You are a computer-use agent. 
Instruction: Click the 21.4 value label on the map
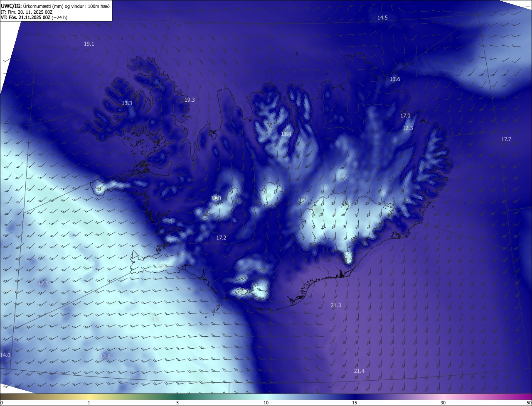pyautogui.click(x=359, y=371)
